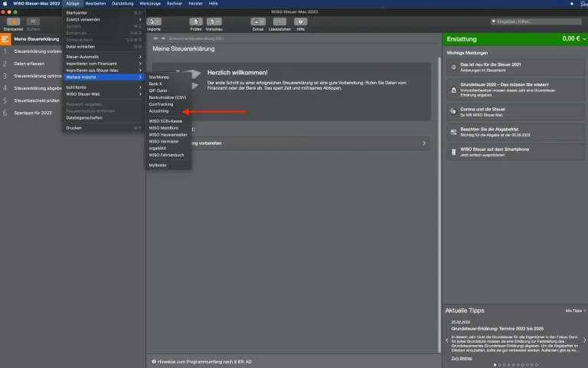This screenshot has height=368, width=588.
Task: Open the Zum Beitrag link
Action: pos(461,358)
